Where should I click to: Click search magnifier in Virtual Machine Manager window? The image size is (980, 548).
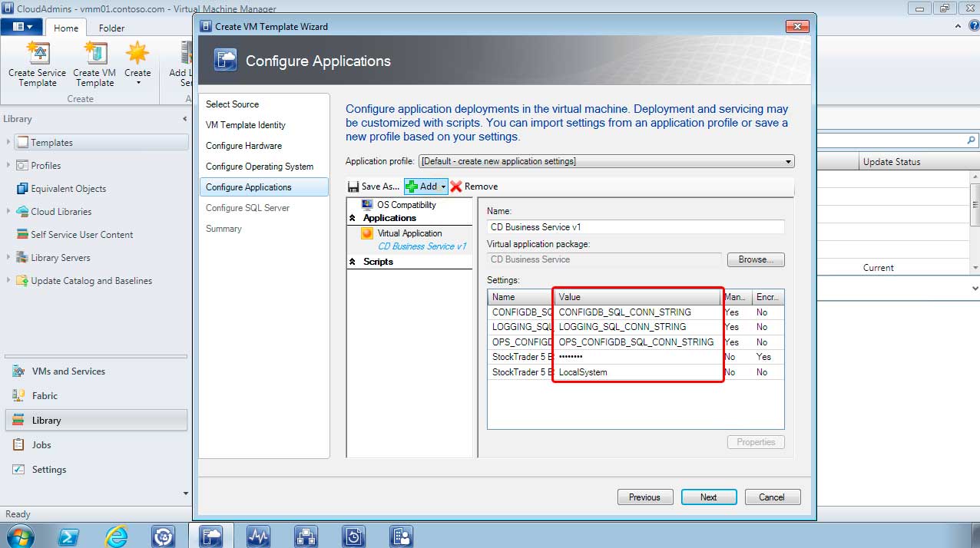point(971,140)
